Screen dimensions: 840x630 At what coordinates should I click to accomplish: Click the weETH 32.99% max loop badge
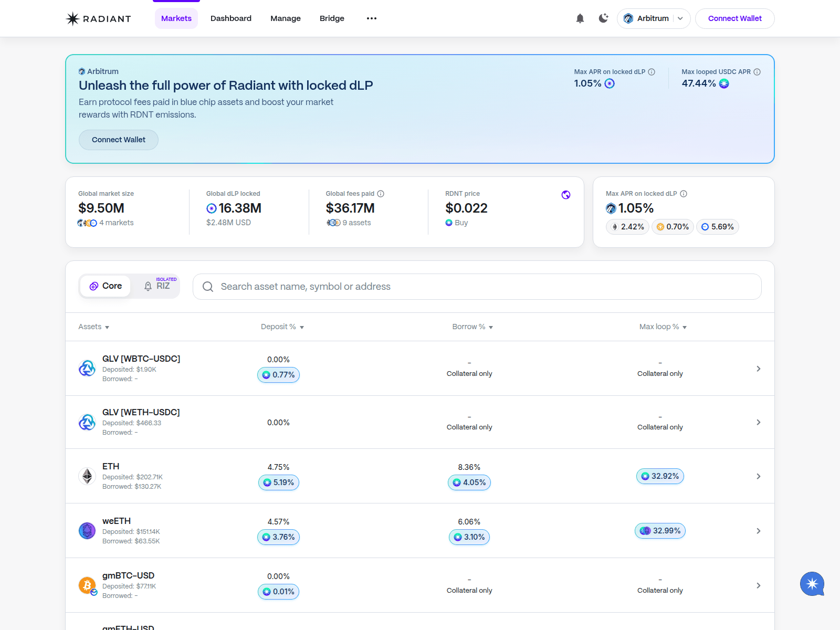[x=660, y=531]
